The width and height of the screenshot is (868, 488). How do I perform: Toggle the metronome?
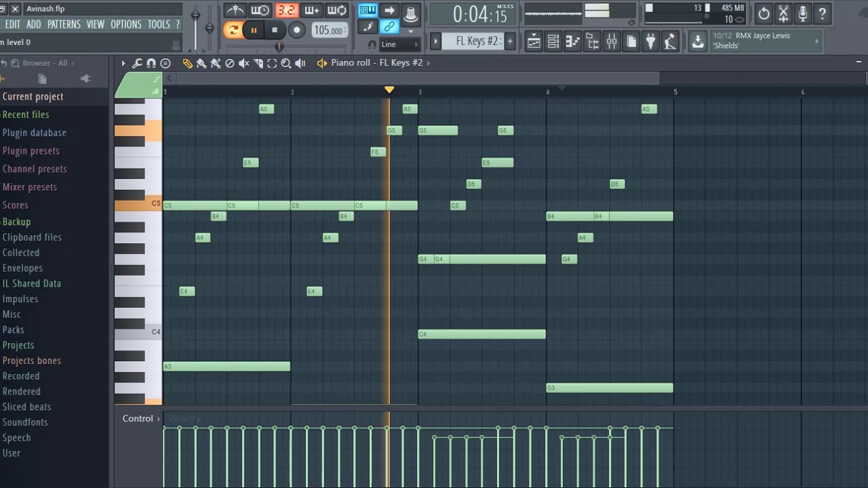235,10
